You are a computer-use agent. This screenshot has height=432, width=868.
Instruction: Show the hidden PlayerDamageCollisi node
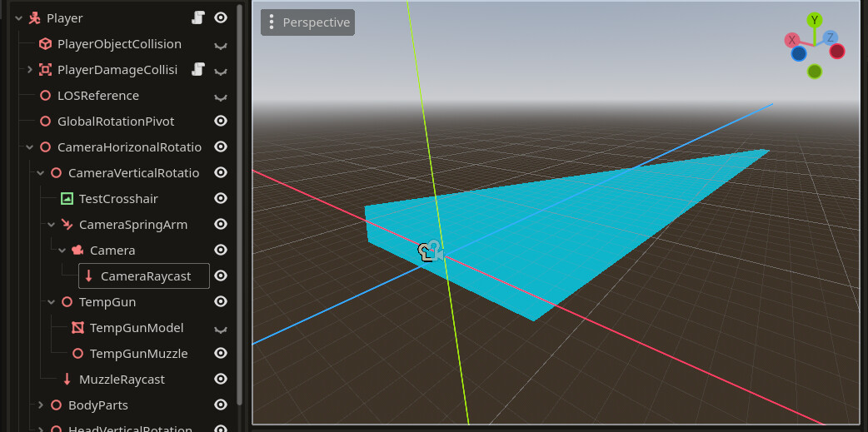[x=221, y=72]
